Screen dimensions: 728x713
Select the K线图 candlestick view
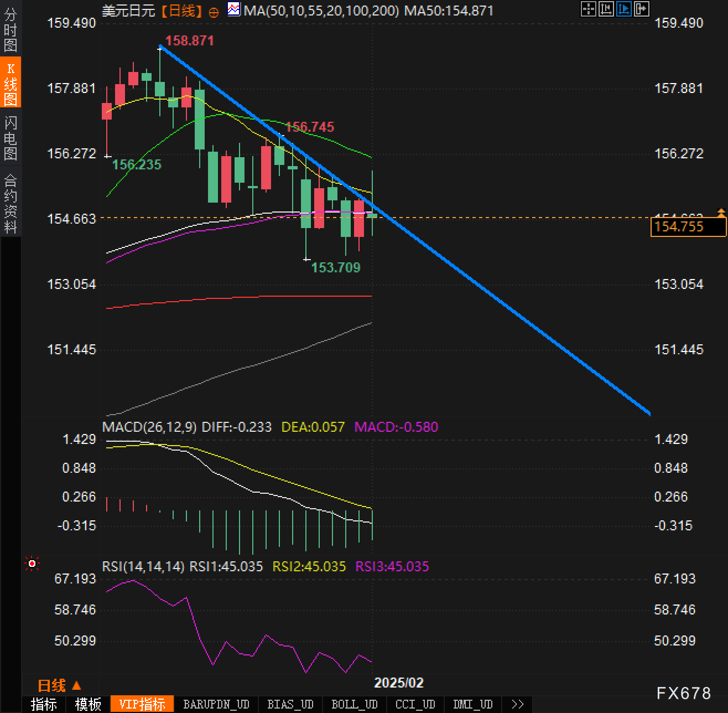point(11,84)
